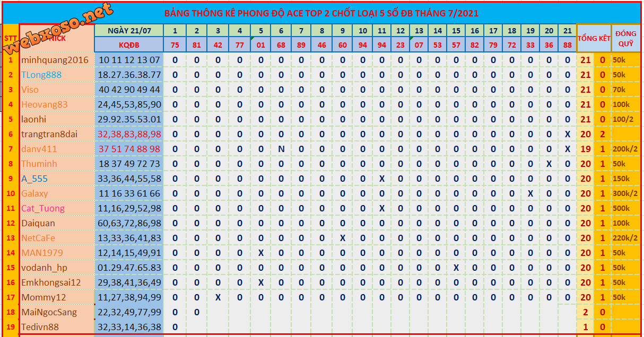
Task: Click the total 19 in danv411 row
Action: [x=585, y=149]
